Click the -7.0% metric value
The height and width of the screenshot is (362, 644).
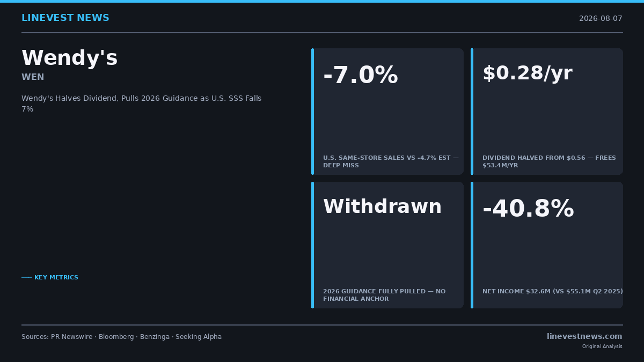pyautogui.click(x=360, y=75)
